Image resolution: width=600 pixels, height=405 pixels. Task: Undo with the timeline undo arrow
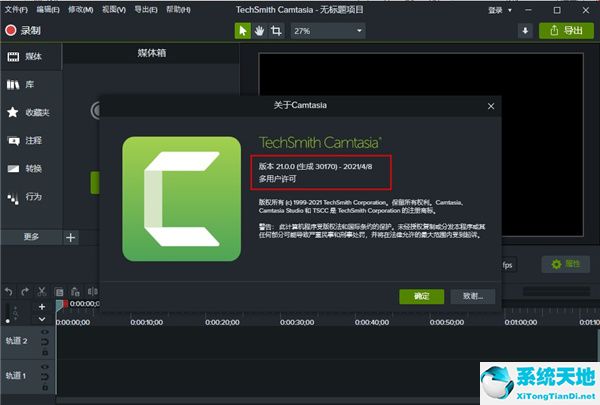8,292
